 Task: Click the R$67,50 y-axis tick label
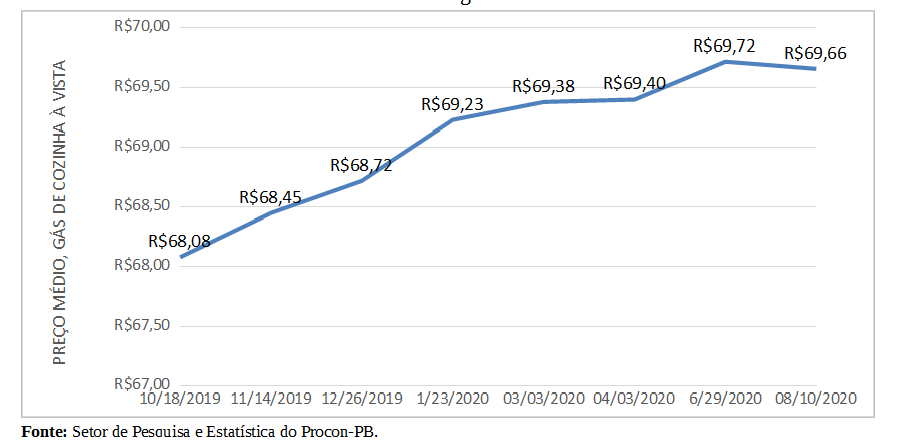pos(144,325)
